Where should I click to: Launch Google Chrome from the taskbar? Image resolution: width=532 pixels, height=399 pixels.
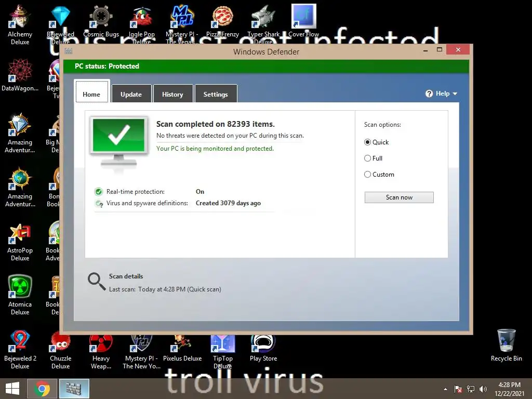42,389
